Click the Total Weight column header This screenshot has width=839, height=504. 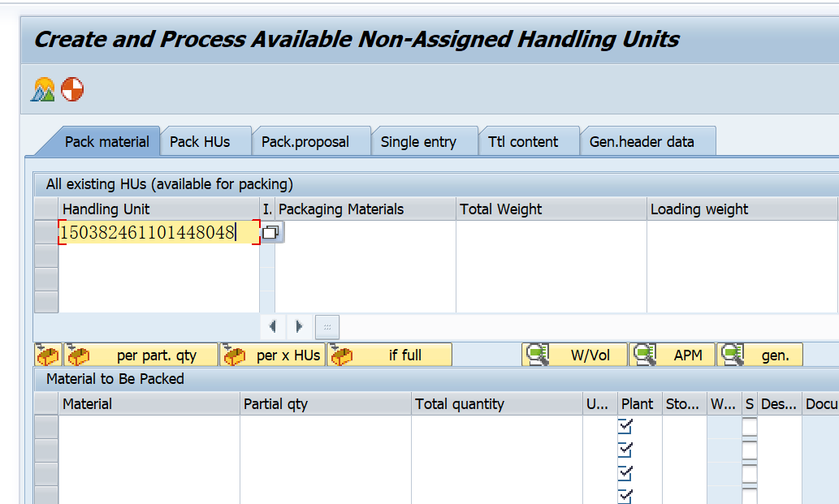coord(551,209)
